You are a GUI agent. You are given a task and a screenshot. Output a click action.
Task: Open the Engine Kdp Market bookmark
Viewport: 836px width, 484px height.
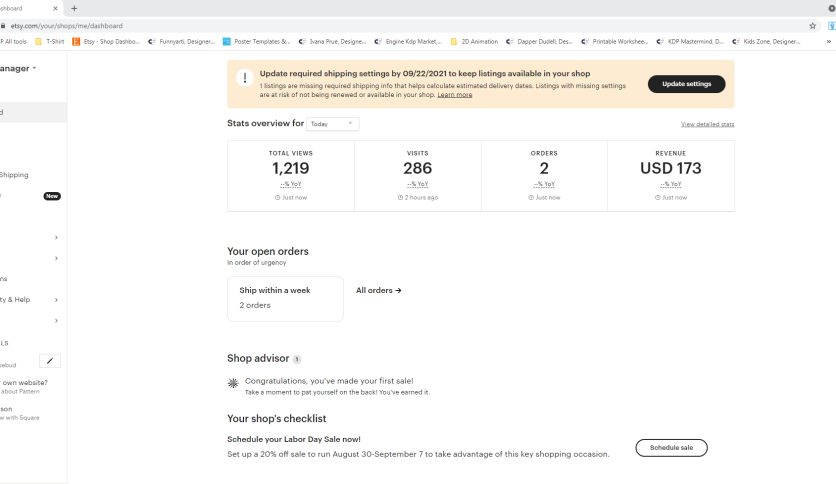[408, 42]
